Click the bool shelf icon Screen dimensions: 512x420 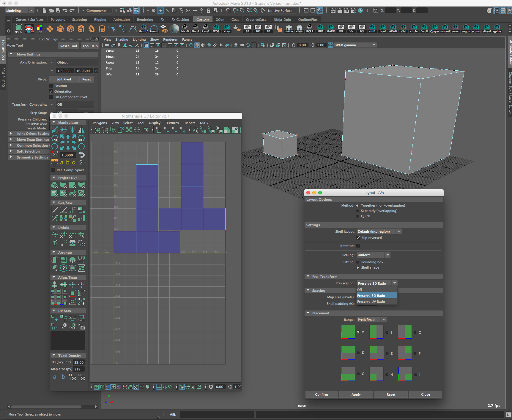tap(383, 29)
